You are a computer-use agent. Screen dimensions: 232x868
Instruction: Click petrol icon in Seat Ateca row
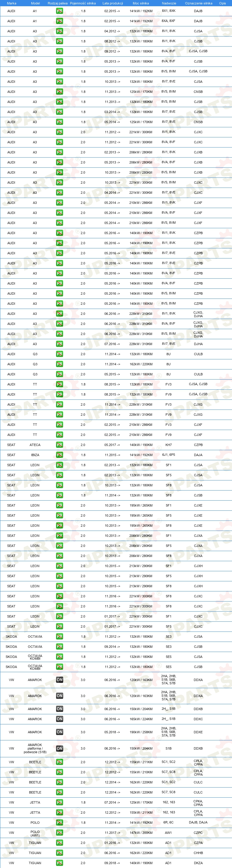point(60,445)
